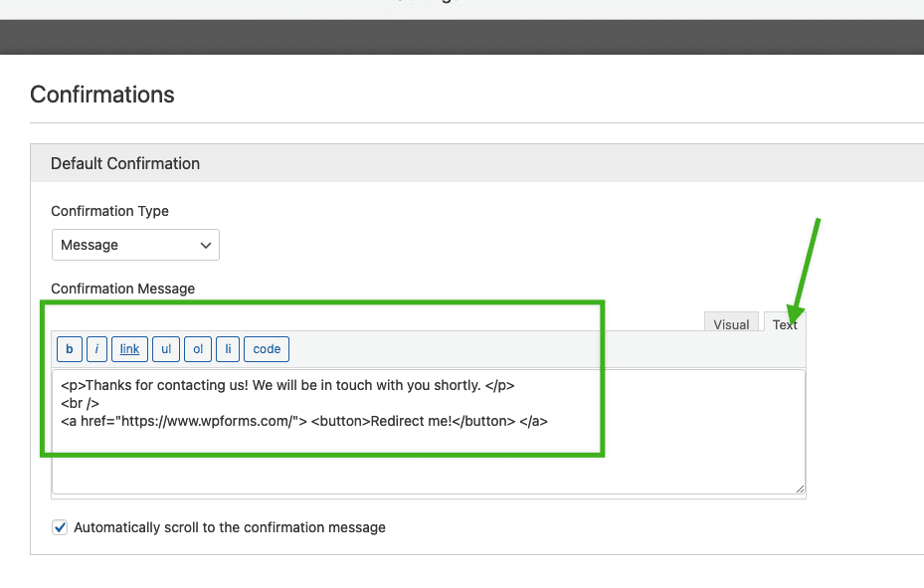
Task: Click the Confirmation Message label
Action: point(122,289)
